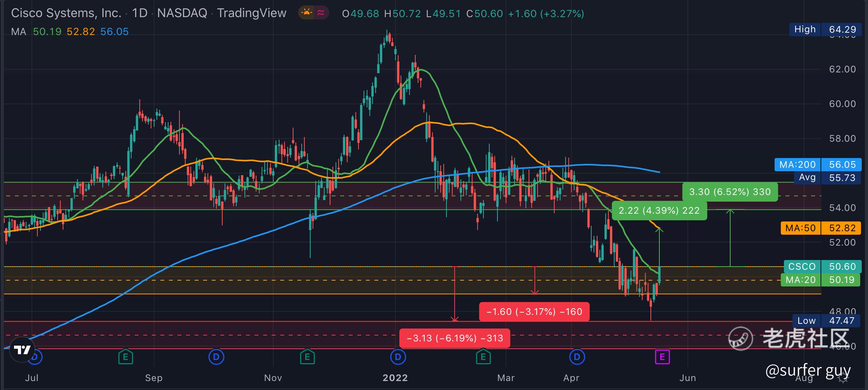The width and height of the screenshot is (868, 390).
Task: Click the 2.22 (4.39%) 222 measurement label
Action: [x=659, y=211]
